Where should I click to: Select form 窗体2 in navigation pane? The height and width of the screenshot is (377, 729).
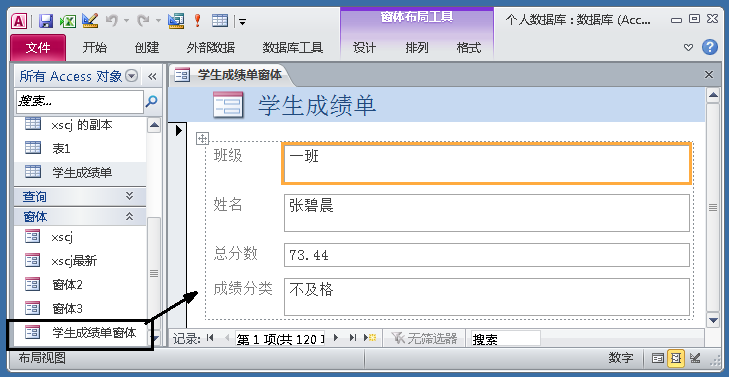coord(80,284)
